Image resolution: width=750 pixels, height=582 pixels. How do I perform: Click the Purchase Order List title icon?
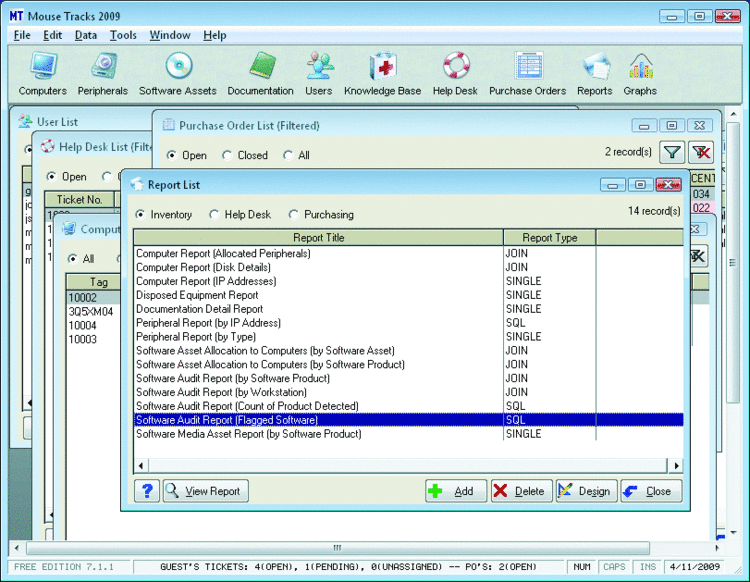[168, 125]
